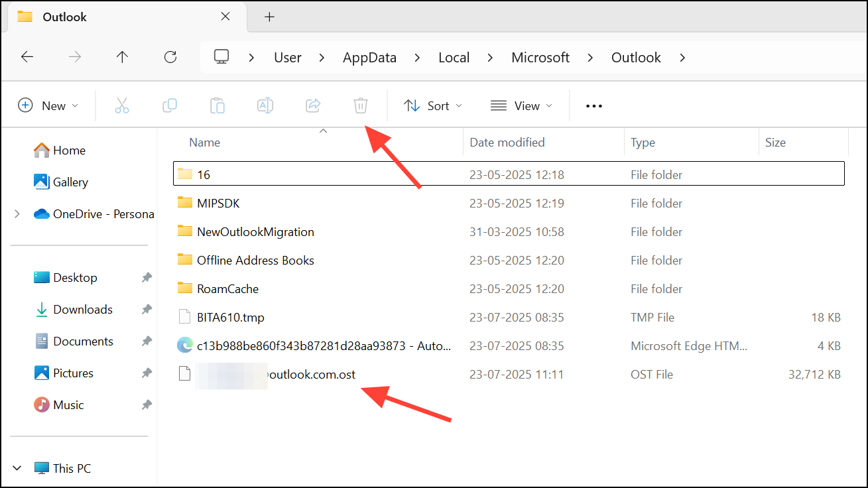Click the Delete trash can icon
868x488 pixels.
(360, 105)
